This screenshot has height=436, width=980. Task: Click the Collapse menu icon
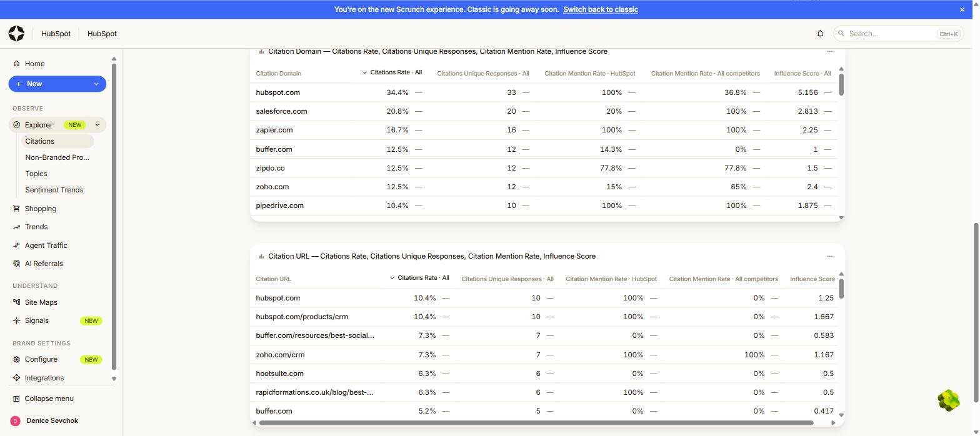16,399
